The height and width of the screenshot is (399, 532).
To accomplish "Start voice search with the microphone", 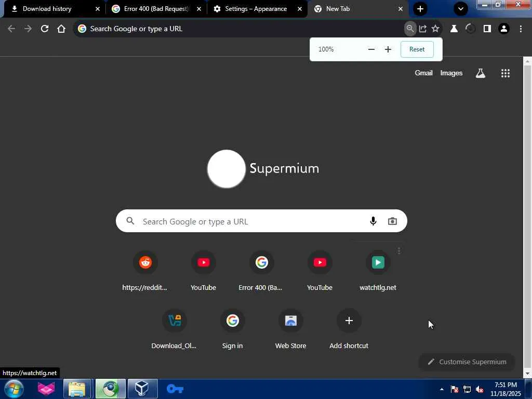I will tap(373, 221).
